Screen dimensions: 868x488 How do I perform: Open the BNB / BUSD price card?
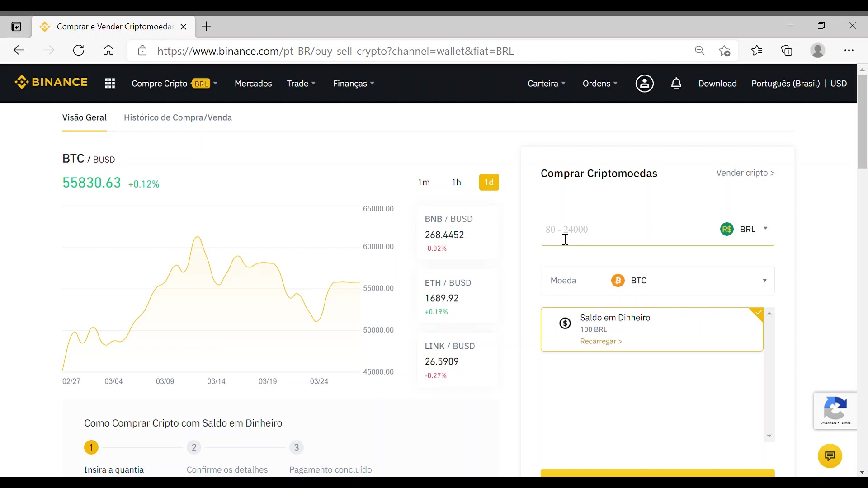pyautogui.click(x=457, y=233)
